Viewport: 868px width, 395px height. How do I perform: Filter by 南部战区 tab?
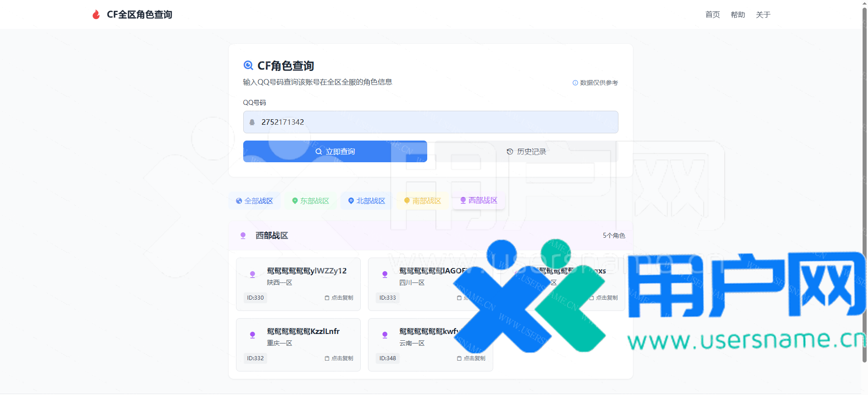(423, 201)
